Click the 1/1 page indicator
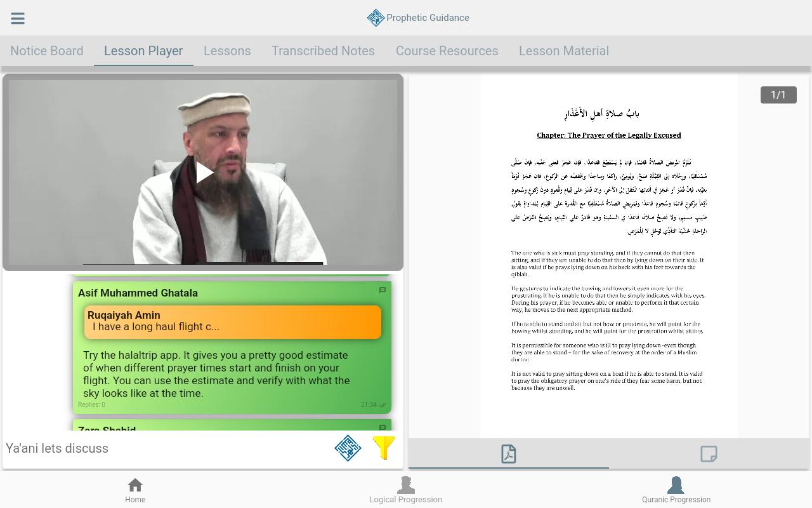The image size is (812, 508). [x=778, y=95]
